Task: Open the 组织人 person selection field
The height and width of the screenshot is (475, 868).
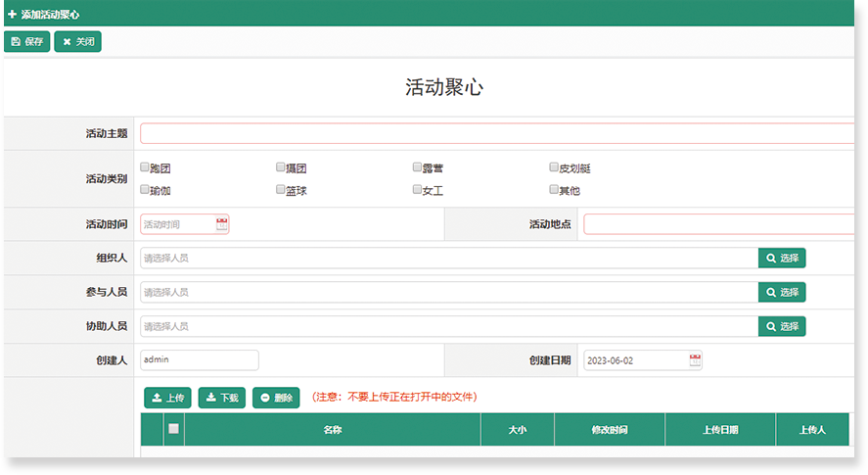Action: pyautogui.click(x=448, y=259)
